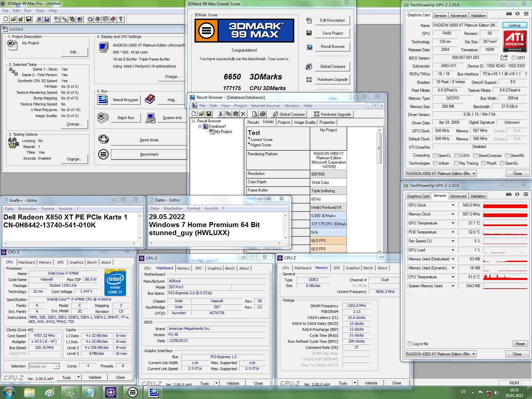Enable Log to file in GPU-Z Sensors
The image size is (532, 399).
410,344
